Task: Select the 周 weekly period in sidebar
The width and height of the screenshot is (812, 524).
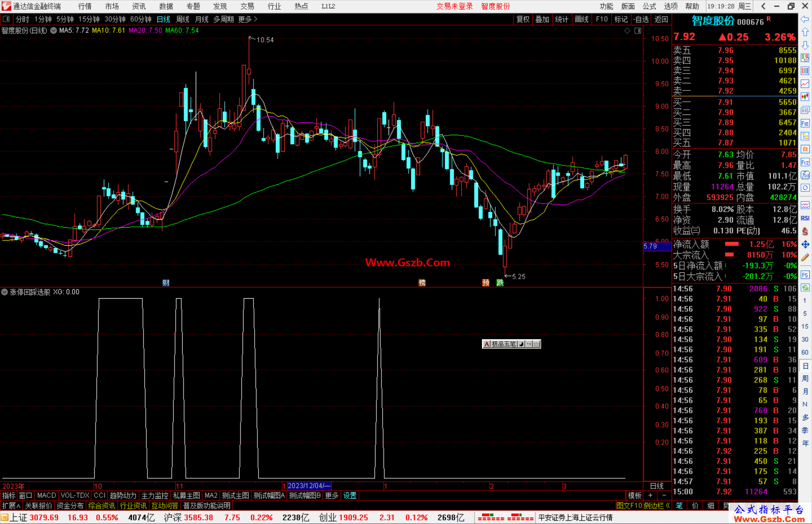Action: [805, 379]
